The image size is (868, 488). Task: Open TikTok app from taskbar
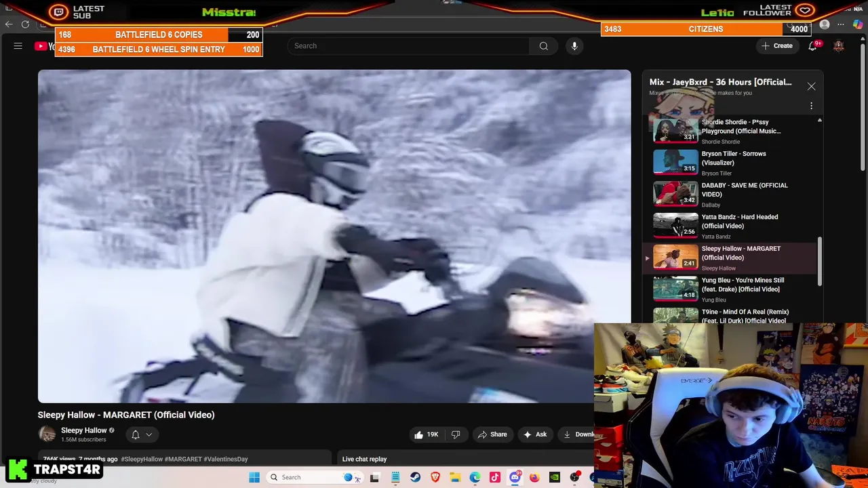495,477
